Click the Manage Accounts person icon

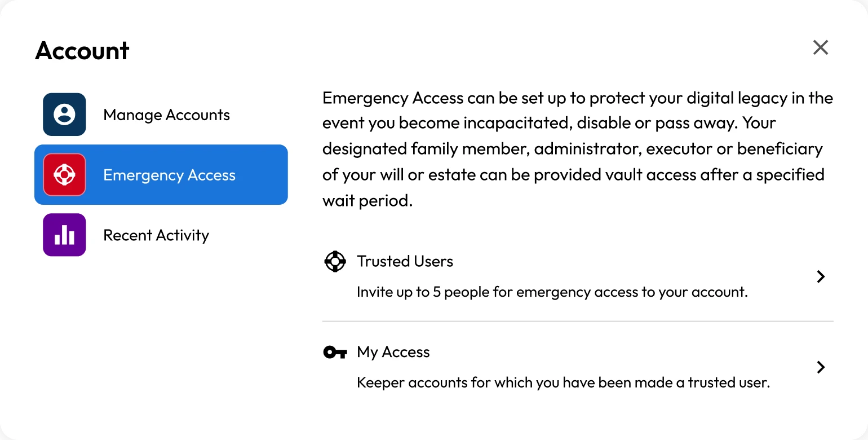(64, 115)
